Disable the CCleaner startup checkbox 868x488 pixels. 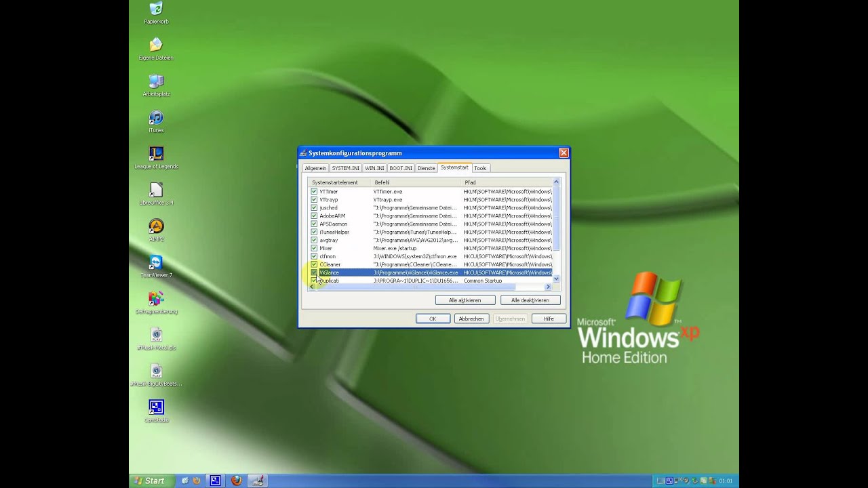(314, 264)
